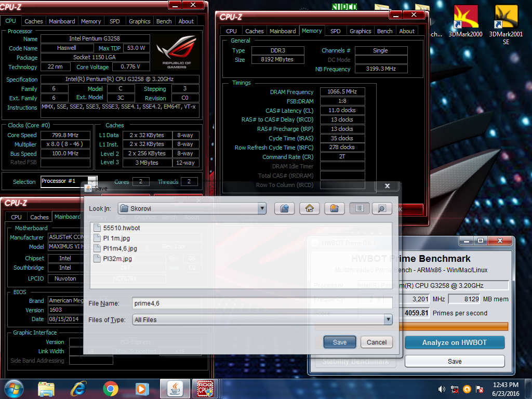Viewport: 532px width, 399px height.
Task: Create new folder in Save dialog
Action: (x=334, y=208)
